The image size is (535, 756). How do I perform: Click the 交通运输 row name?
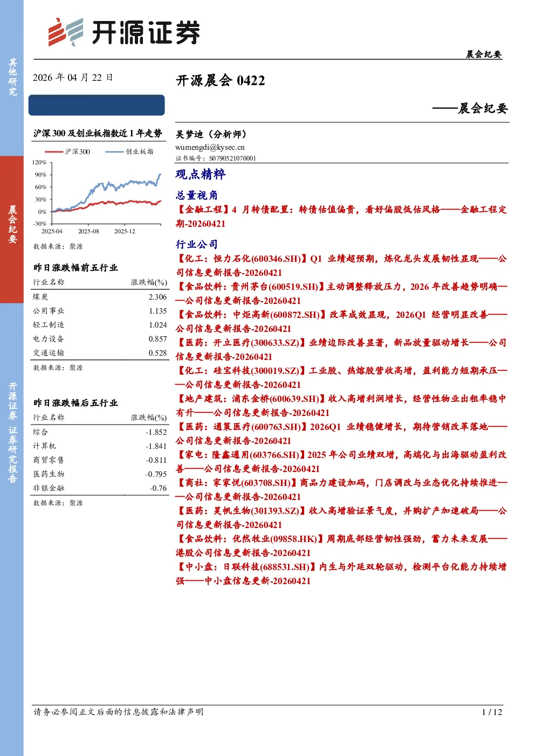pyautogui.click(x=49, y=353)
